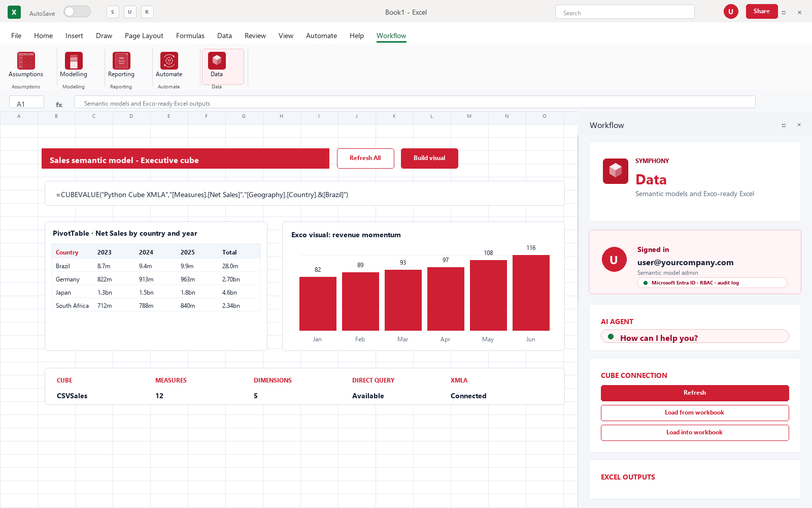Click the Total column header
Image resolution: width=812 pixels, height=508 pixels.
[229, 252]
